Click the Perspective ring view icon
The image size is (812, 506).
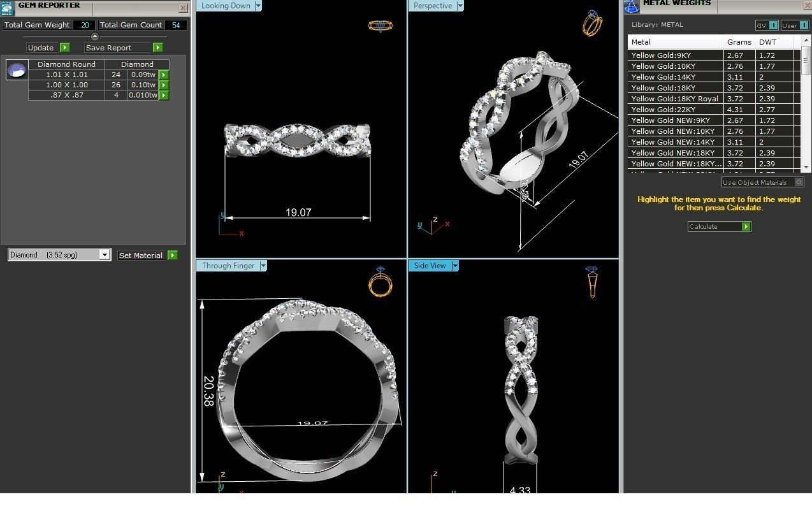click(592, 23)
